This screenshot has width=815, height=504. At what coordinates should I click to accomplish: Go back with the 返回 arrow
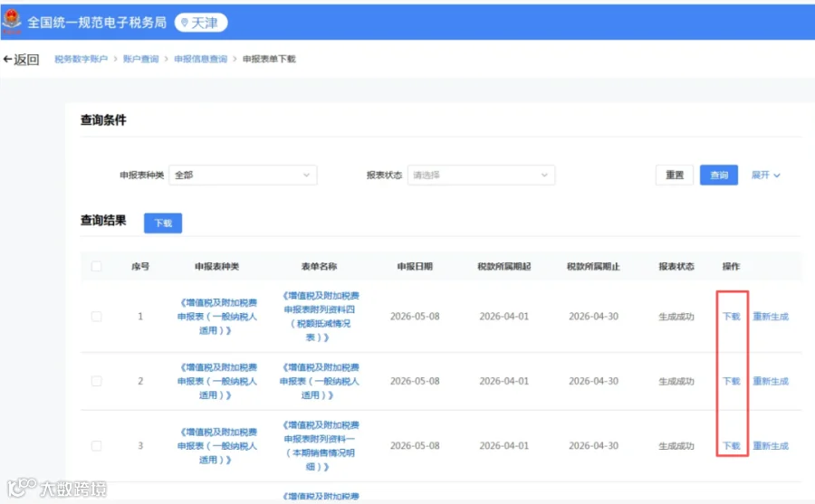[x=21, y=59]
